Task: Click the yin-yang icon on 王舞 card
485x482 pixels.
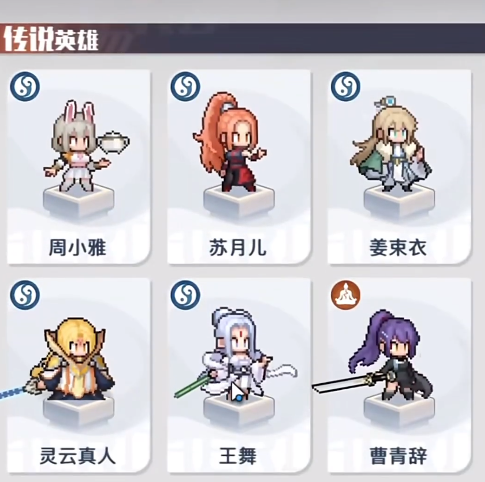Action: [x=185, y=295]
